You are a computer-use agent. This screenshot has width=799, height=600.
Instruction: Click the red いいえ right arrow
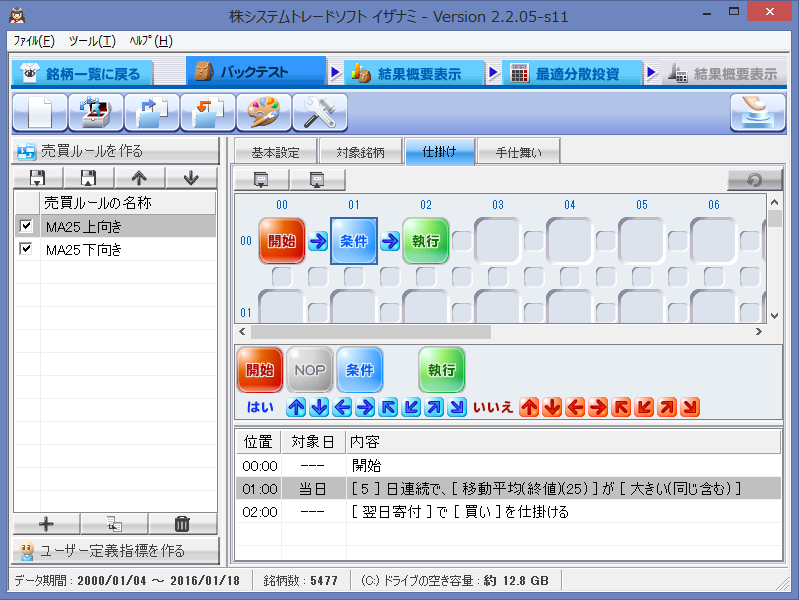[x=598, y=407]
